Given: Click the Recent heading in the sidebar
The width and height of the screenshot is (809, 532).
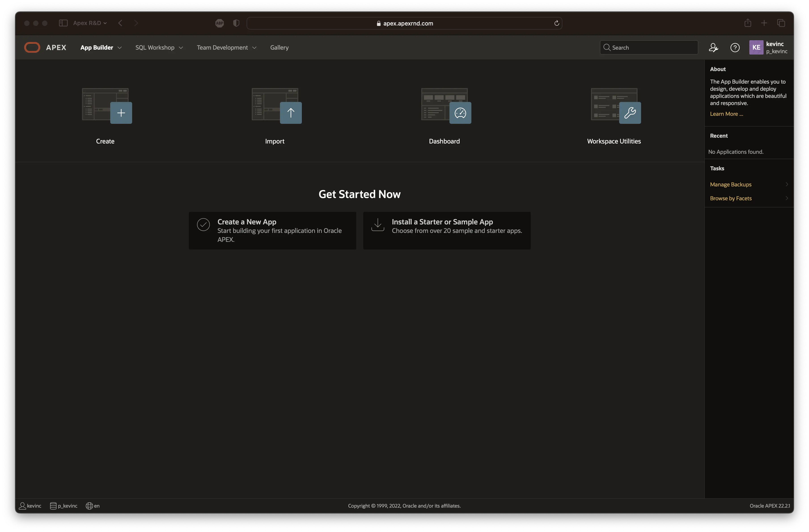Looking at the screenshot, I should (x=719, y=135).
